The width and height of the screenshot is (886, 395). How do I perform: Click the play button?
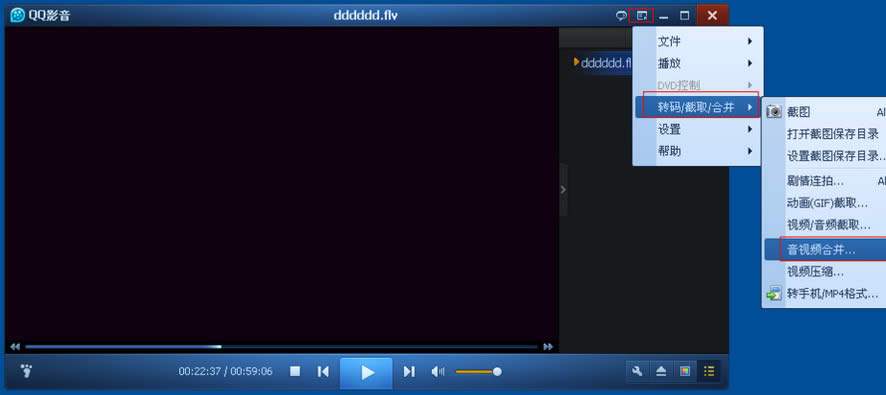(366, 372)
